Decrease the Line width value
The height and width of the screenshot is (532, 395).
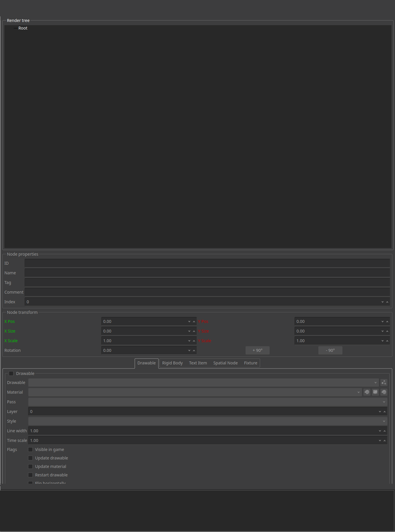coord(380,431)
